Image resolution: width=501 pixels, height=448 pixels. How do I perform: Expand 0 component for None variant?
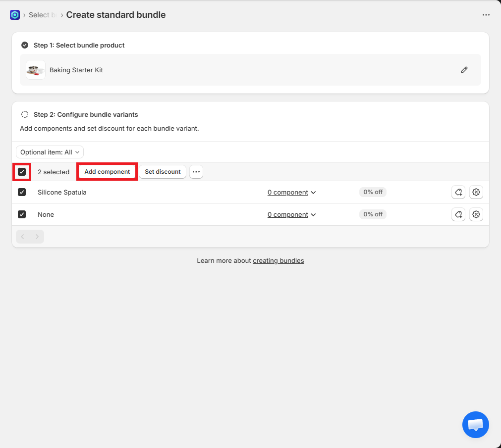(x=291, y=214)
